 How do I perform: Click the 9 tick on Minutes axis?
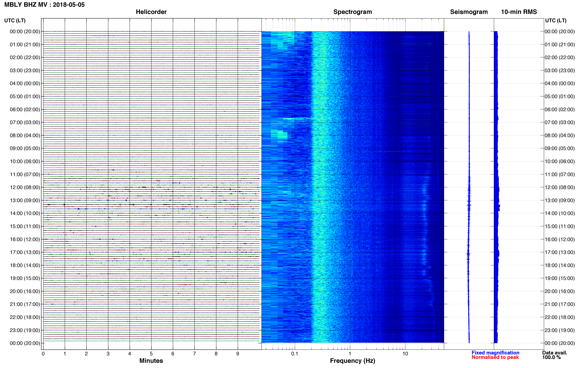(238, 354)
